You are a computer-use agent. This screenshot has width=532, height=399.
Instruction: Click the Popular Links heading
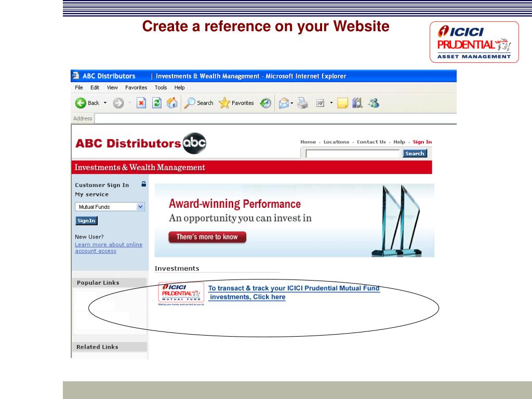point(98,283)
